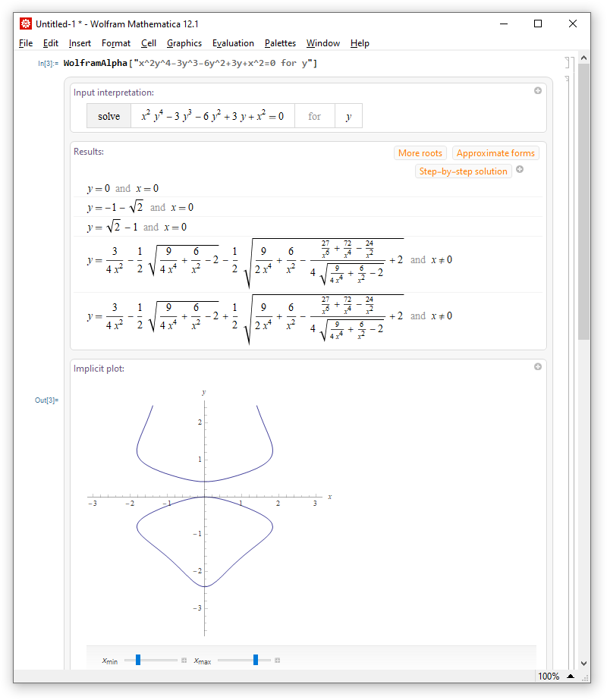Click the result y = √2 - 1
Viewport: 607px width, 700px height.
137,227
